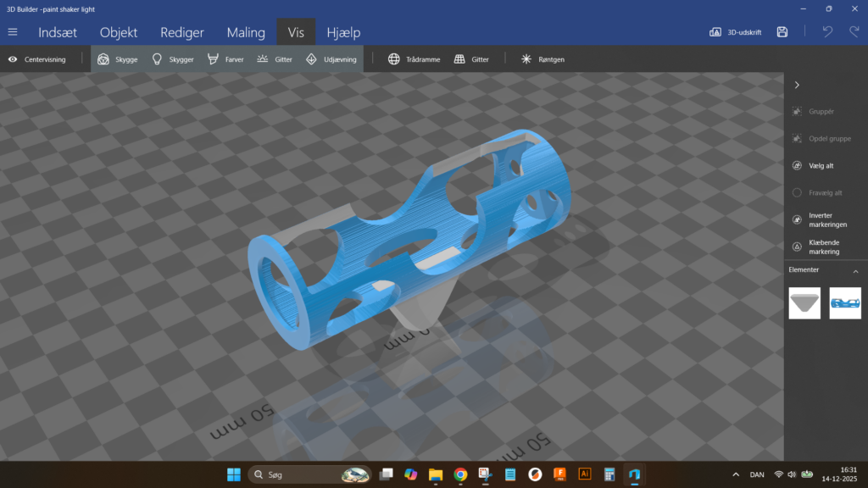This screenshot has height=488, width=868.
Task: Click the undo arrow icon
Action: pyautogui.click(x=827, y=32)
